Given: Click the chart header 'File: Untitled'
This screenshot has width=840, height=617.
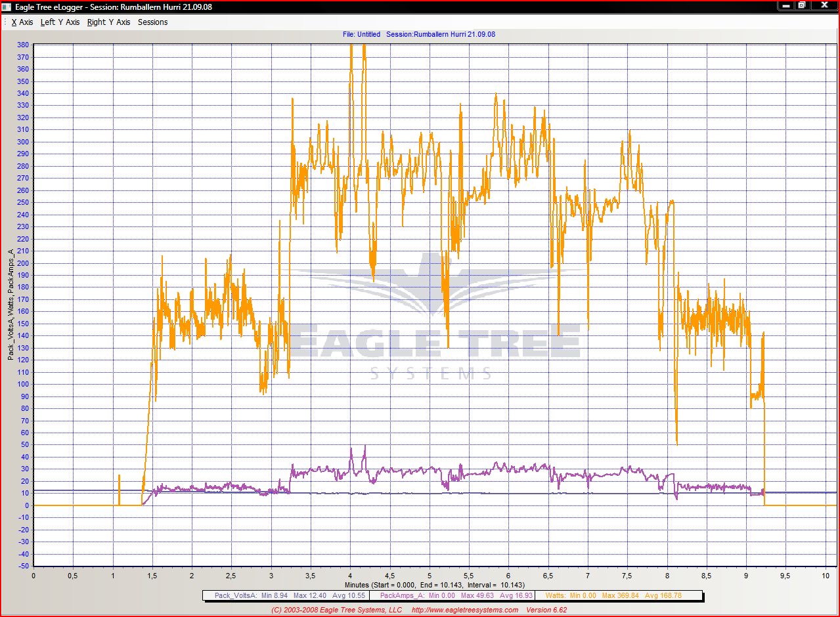Looking at the screenshot, I should (361, 34).
